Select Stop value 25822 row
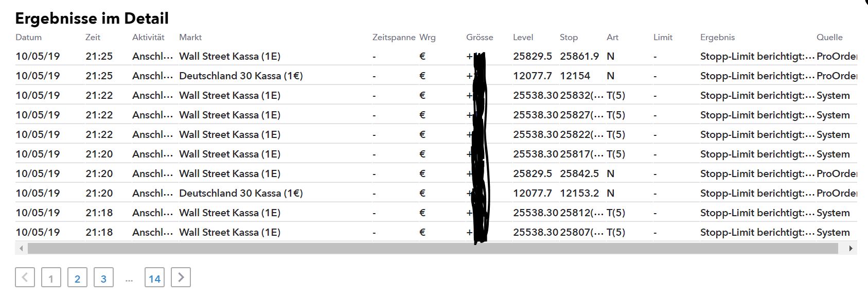Viewport: 868px width, 296px height. tap(581, 134)
